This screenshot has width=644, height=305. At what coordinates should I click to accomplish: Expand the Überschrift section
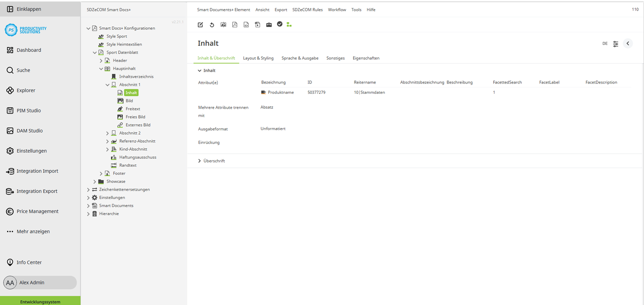pos(199,161)
